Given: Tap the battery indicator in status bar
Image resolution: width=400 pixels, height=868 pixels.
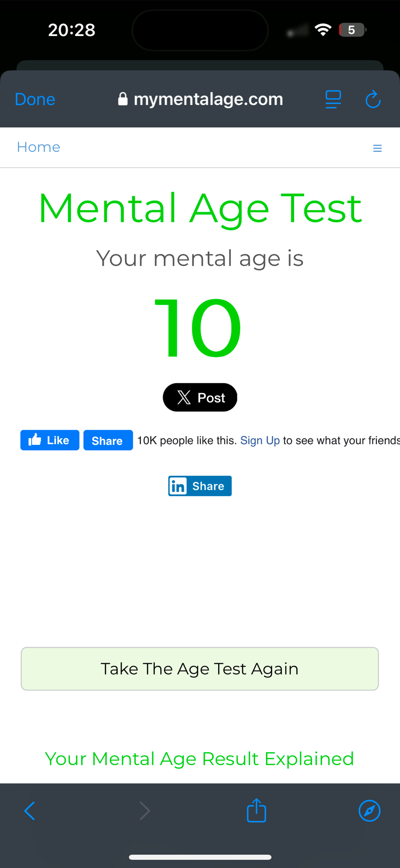Looking at the screenshot, I should (352, 30).
